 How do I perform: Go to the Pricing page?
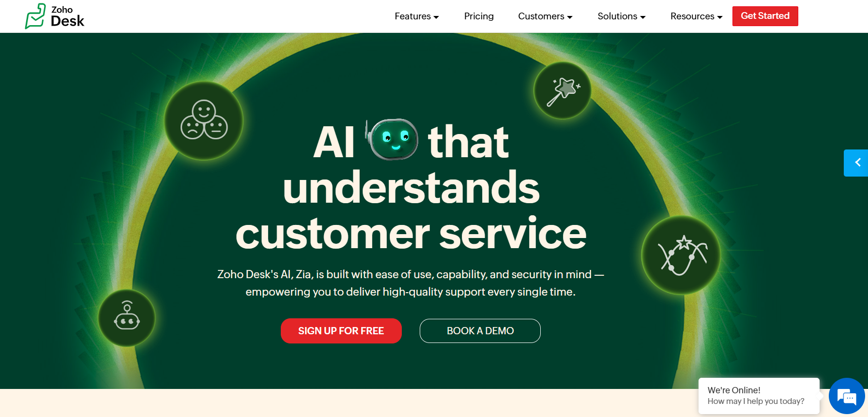click(479, 16)
